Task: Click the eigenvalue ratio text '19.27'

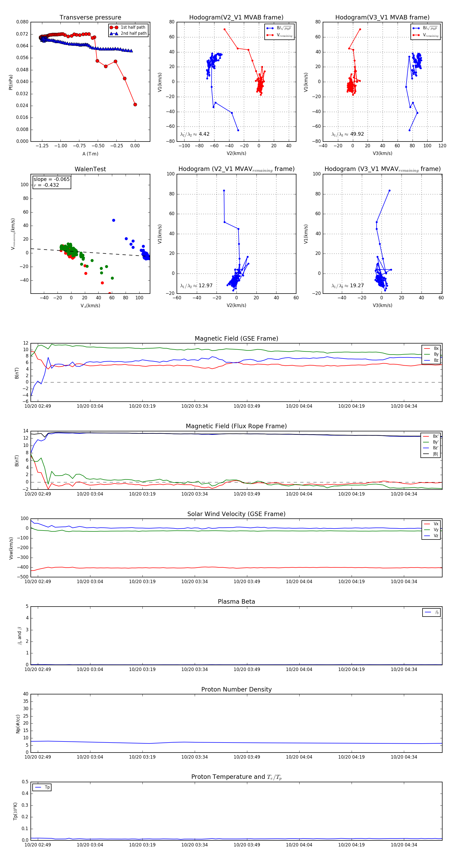Action: [357, 286]
